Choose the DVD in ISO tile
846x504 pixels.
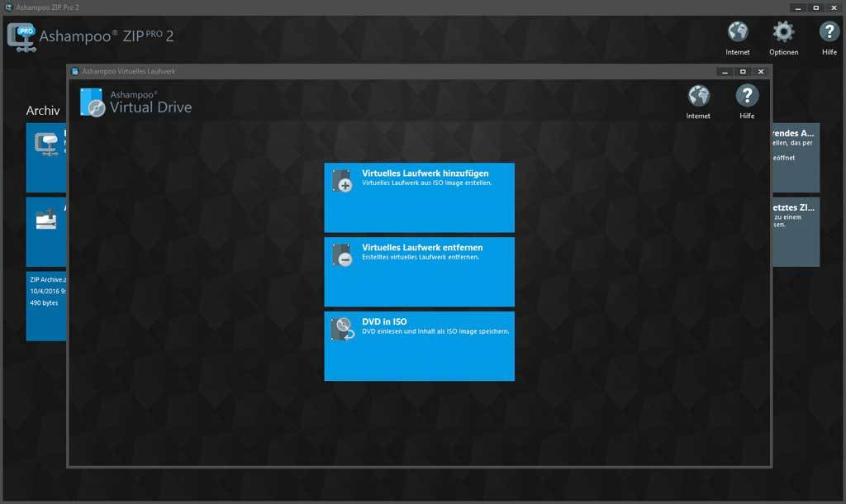point(419,346)
